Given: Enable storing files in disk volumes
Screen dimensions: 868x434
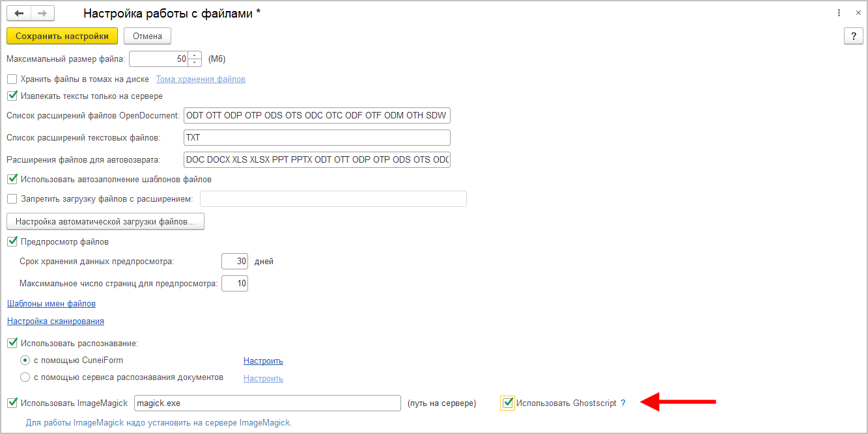Looking at the screenshot, I should click(12, 79).
